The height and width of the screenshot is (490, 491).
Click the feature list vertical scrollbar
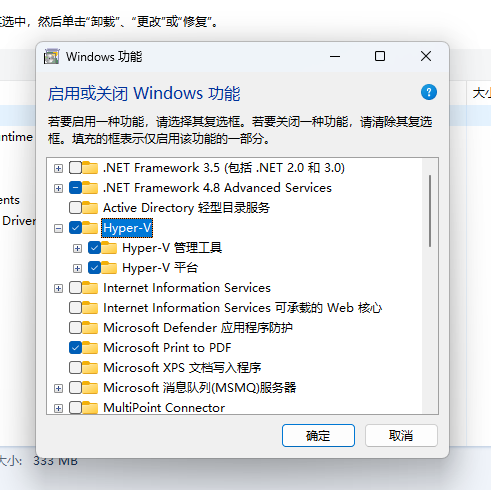click(430, 286)
